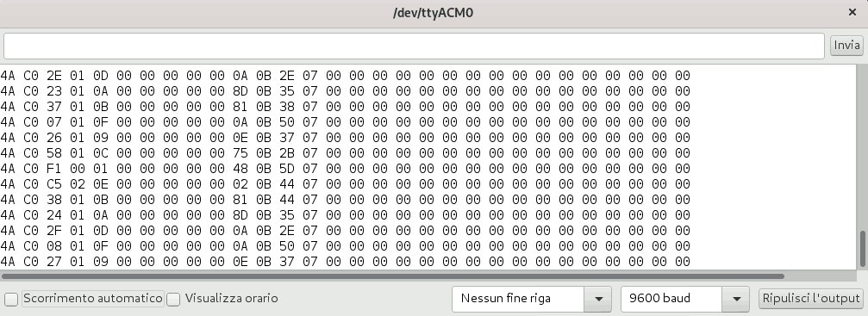Open the Nessun fine riga line-ending dropdown

click(532, 299)
